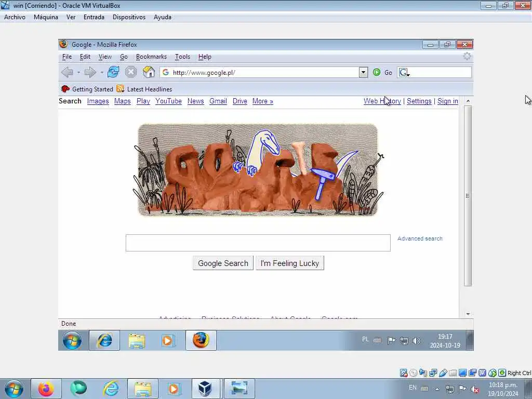Click guest PL language indicator
Image resolution: width=532 pixels, height=399 pixels.
tap(365, 339)
